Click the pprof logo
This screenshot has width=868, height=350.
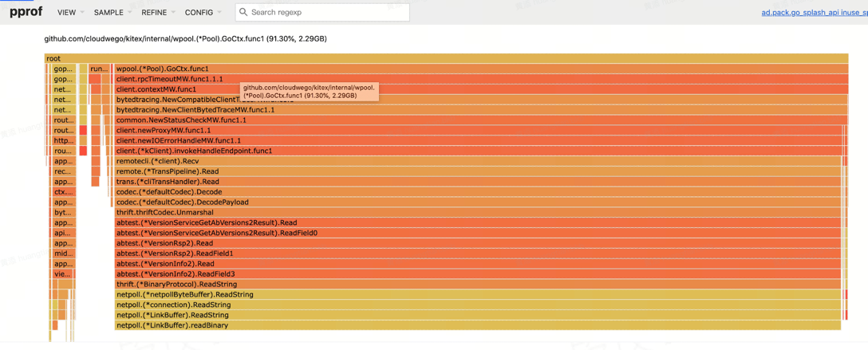pos(26,12)
